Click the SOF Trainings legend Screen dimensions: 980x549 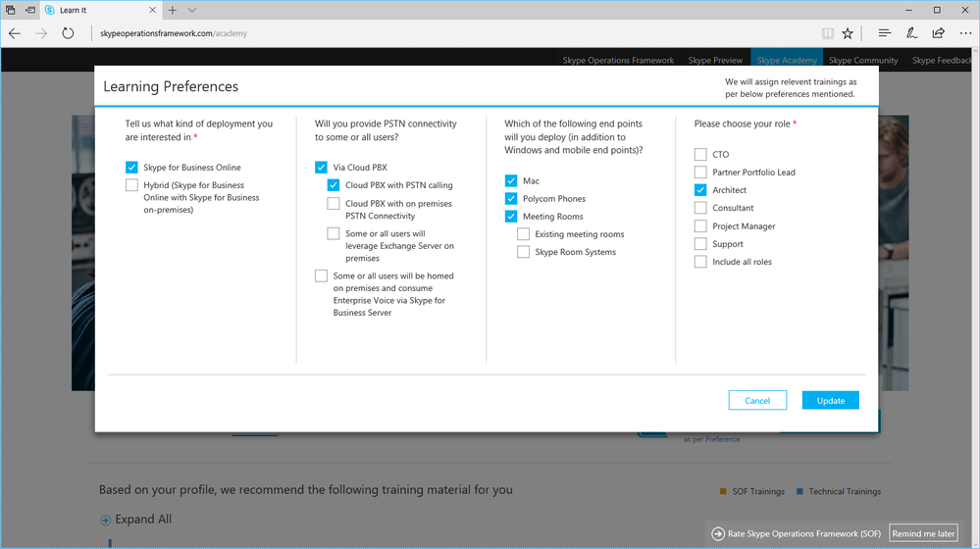751,491
